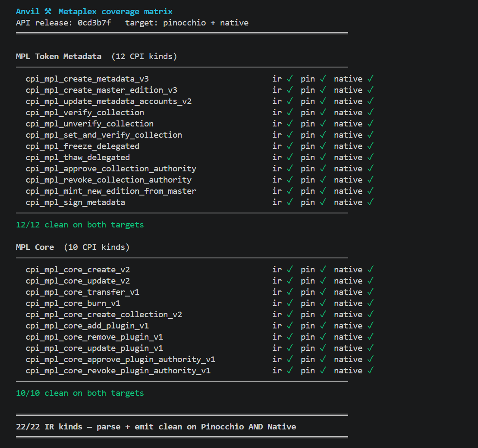Select row cpi_mpl_verify_collection
This screenshot has width=478, height=448.
tap(200, 113)
